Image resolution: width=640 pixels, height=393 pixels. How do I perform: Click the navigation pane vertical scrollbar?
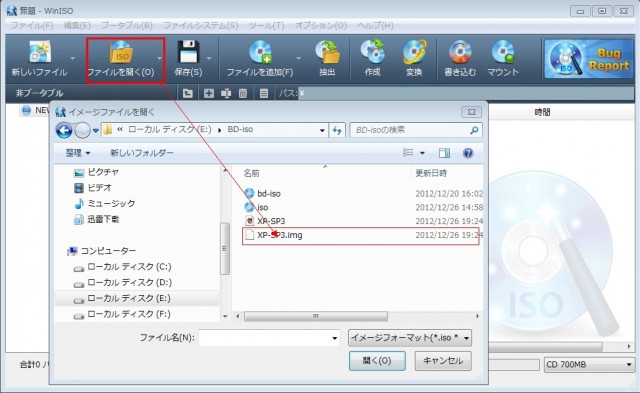[224, 248]
